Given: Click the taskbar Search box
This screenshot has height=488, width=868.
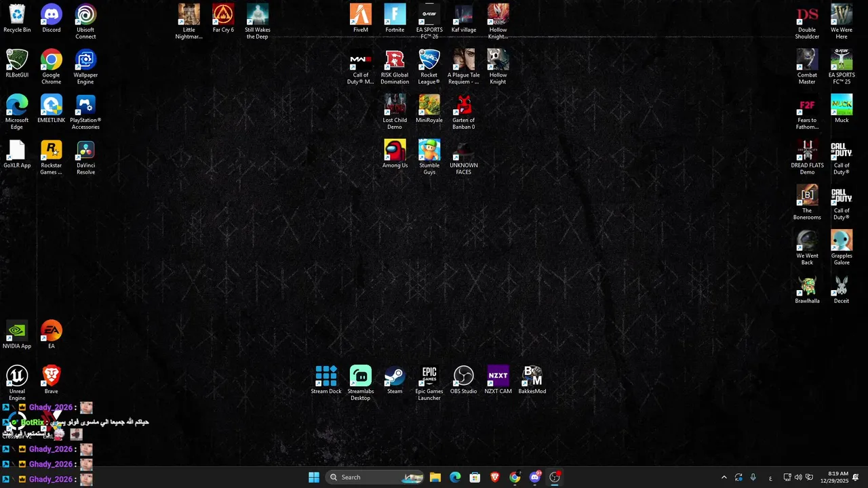Looking at the screenshot, I should click(374, 477).
